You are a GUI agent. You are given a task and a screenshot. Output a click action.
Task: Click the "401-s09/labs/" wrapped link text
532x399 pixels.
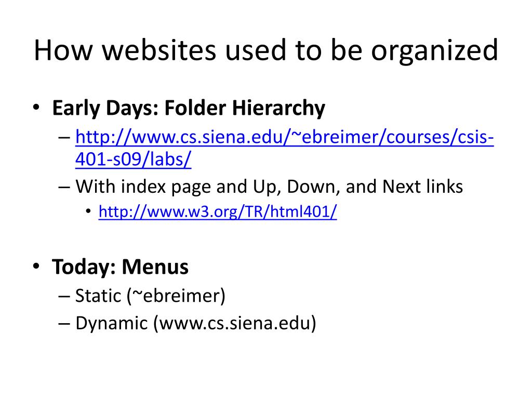(134, 159)
